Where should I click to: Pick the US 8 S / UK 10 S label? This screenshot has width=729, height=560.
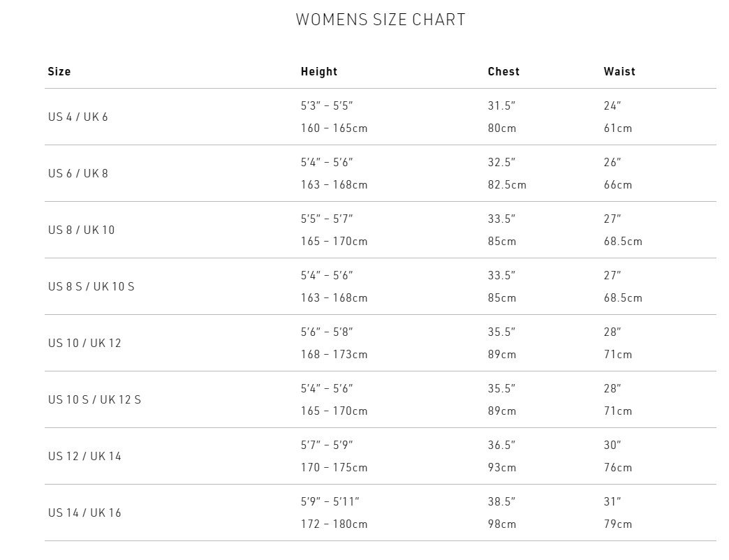91,287
